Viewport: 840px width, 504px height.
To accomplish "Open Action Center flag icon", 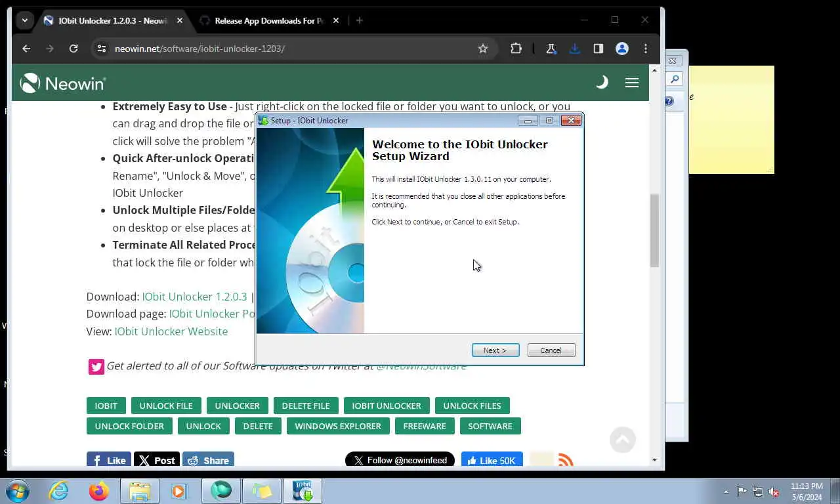I will [742, 491].
